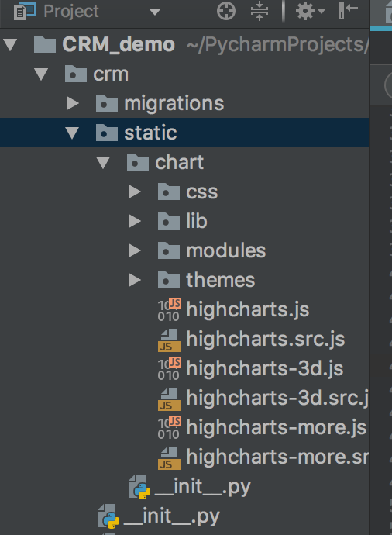Select the highcharts-3d.js file name
Screen dimensions: 392x535
click(x=265, y=369)
